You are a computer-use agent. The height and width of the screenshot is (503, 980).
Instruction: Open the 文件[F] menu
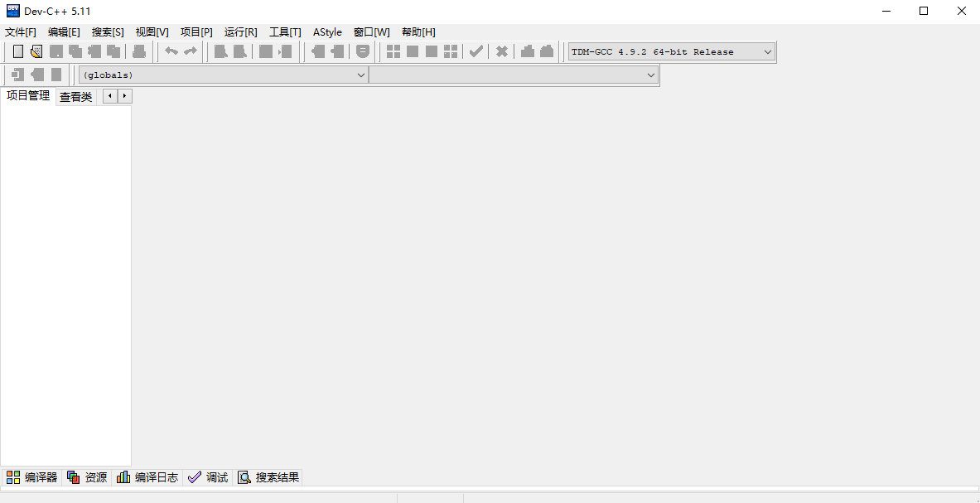point(21,31)
